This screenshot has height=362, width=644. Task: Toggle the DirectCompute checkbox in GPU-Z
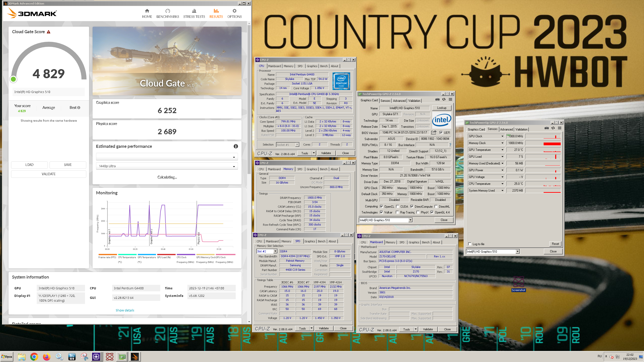coord(412,207)
